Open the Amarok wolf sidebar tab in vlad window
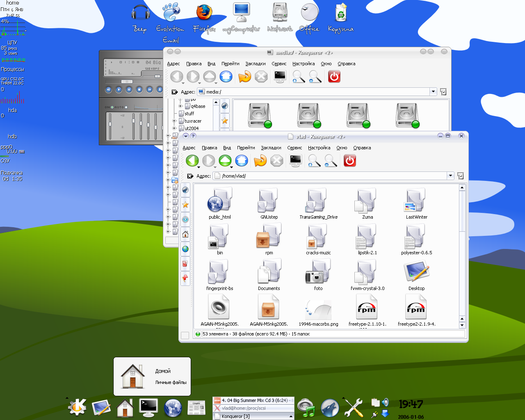Viewport: 525px width, 420px height. click(x=185, y=190)
